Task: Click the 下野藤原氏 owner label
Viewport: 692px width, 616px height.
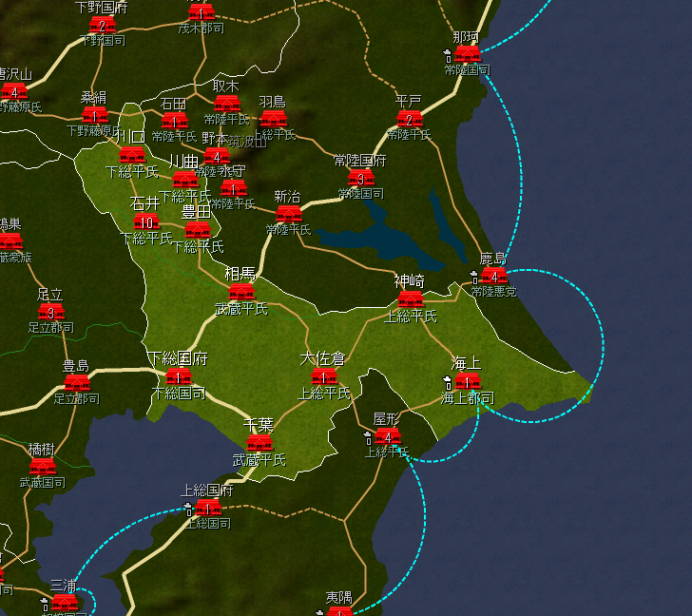Action: [93, 130]
